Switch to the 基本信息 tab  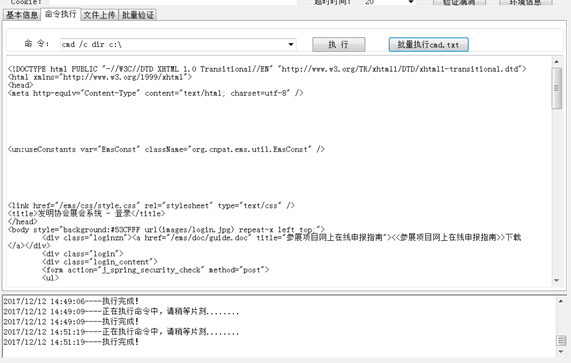(22, 15)
